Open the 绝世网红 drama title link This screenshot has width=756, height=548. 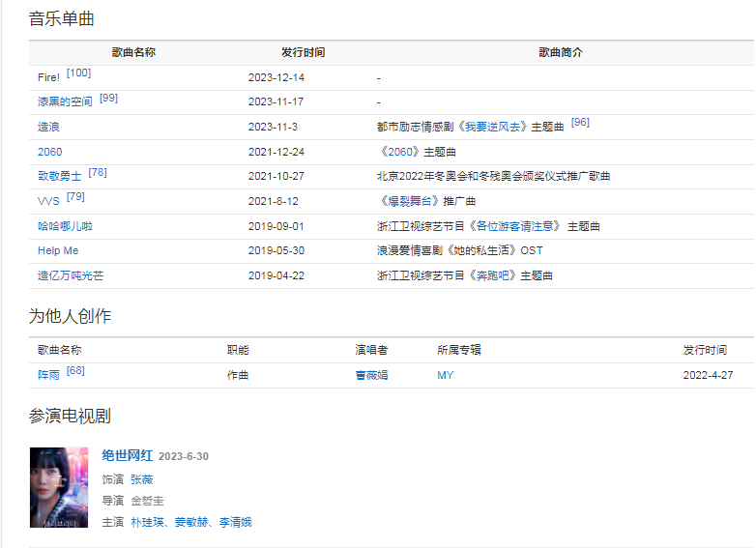(x=128, y=456)
